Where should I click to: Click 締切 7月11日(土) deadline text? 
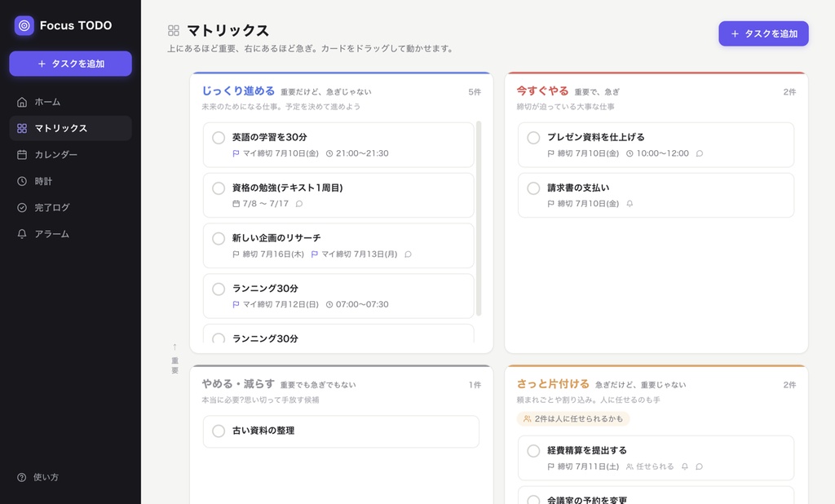coord(589,466)
